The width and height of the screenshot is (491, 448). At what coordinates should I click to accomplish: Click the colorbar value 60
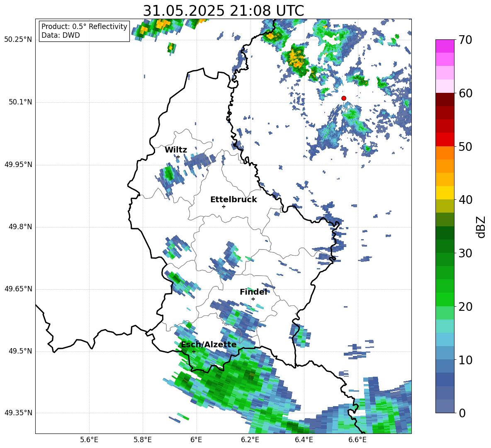465,93
